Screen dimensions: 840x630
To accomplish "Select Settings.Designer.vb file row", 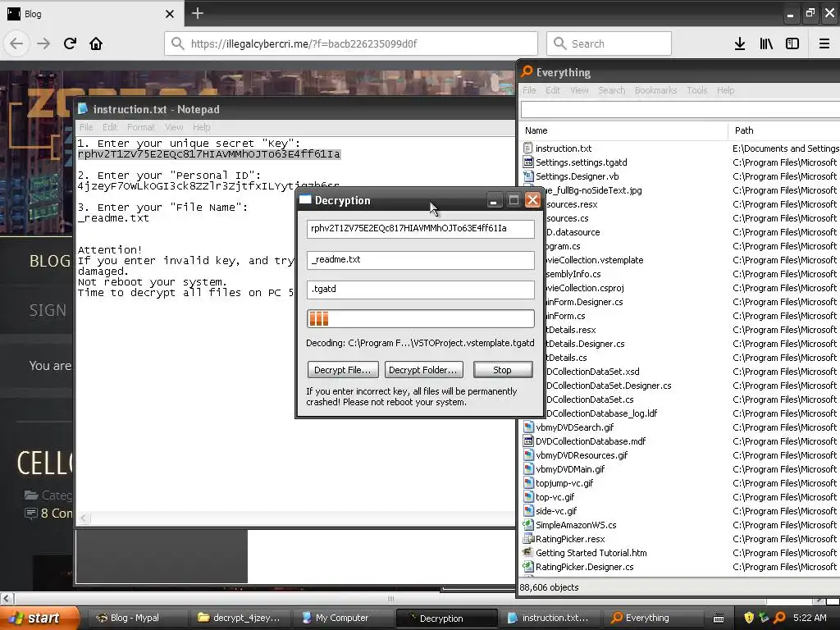I will click(x=577, y=176).
